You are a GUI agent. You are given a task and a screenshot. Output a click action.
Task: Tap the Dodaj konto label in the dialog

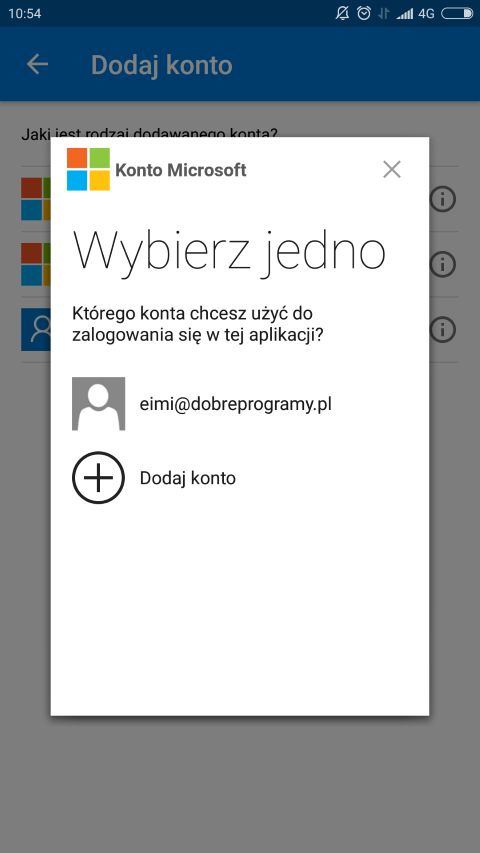pos(188,478)
